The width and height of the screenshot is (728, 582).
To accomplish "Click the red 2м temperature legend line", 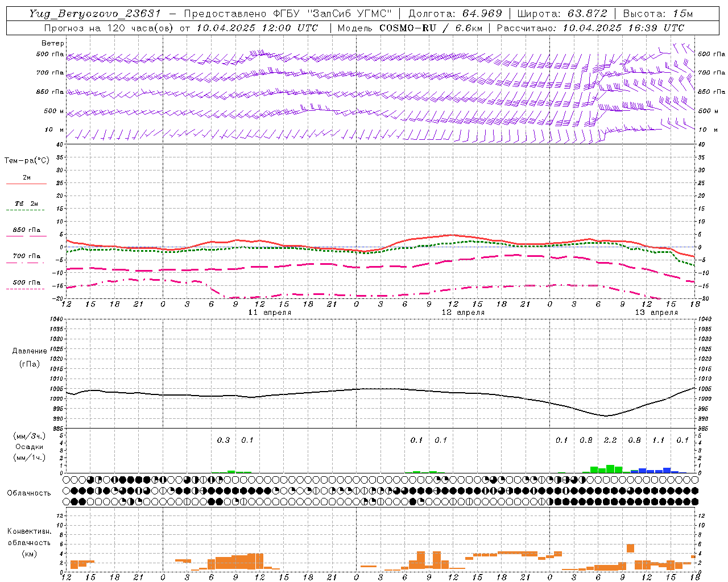I will click(x=26, y=184).
